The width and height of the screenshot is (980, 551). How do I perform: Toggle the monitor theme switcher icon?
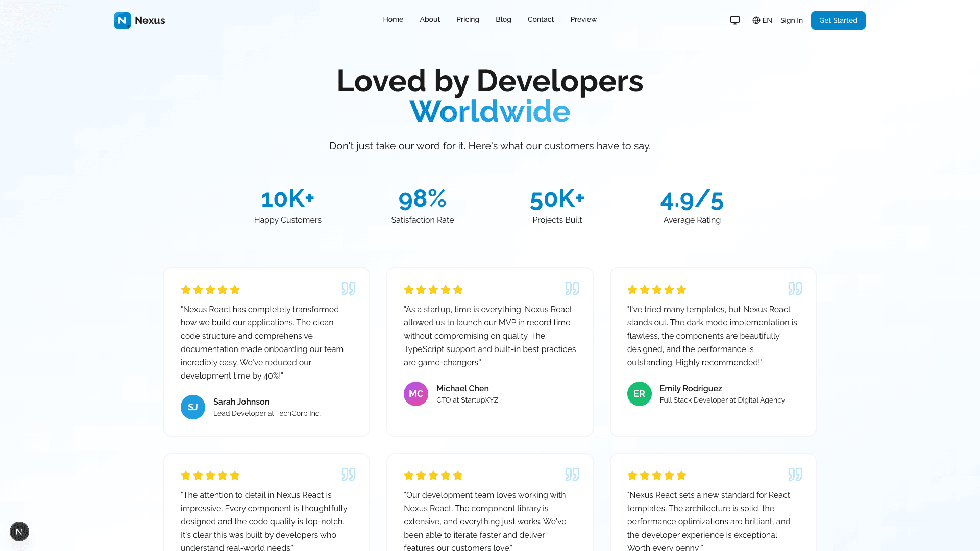point(734,20)
